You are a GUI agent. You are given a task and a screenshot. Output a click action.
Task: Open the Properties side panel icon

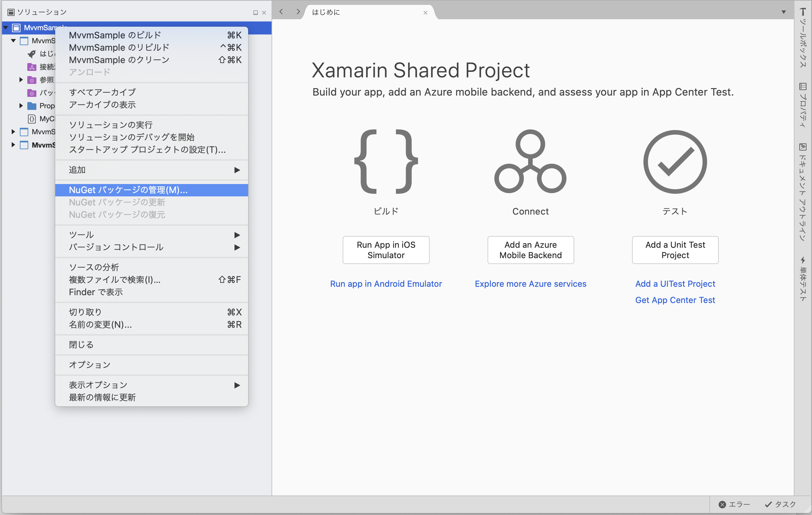[x=803, y=87]
